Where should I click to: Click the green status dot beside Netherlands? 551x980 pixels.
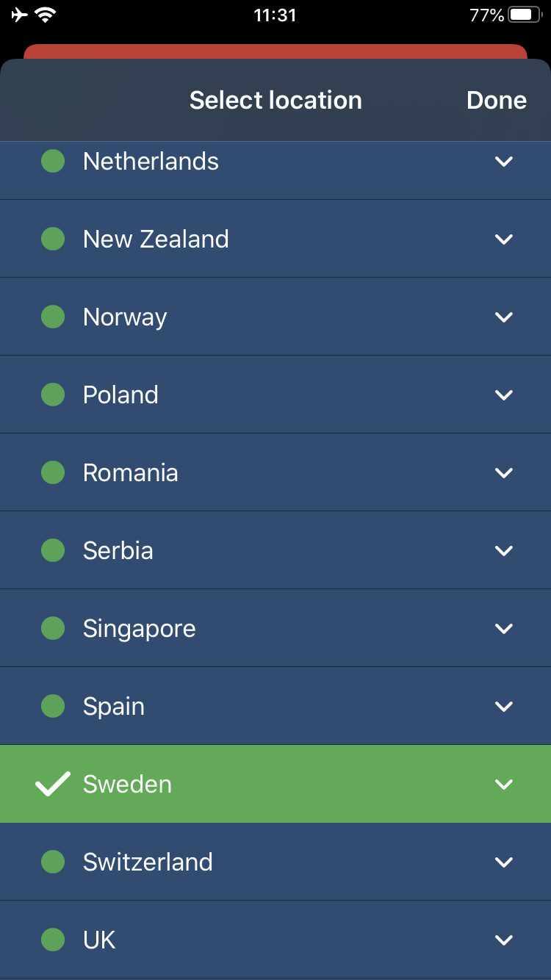(53, 161)
